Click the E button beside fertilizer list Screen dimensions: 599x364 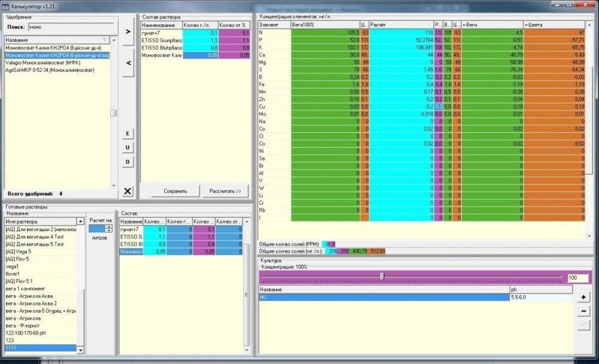coord(128,134)
